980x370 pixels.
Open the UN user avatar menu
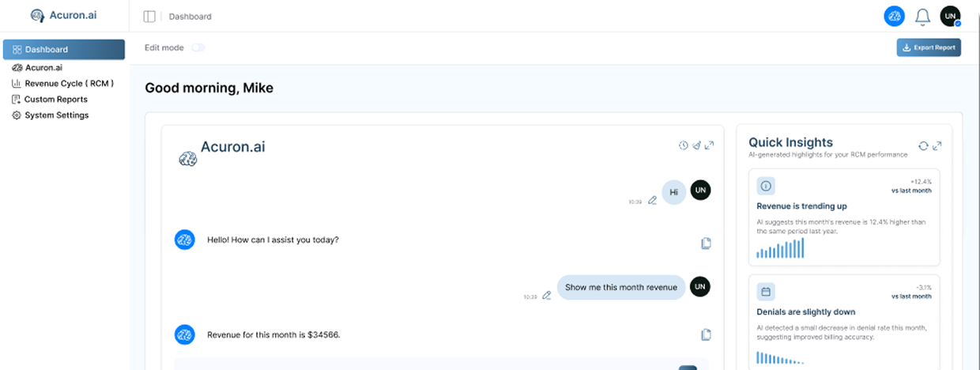[x=950, y=16]
